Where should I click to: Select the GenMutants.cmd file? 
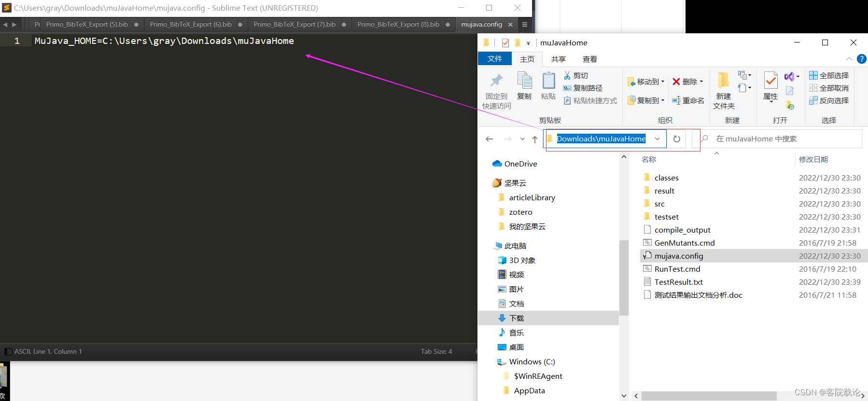click(685, 243)
